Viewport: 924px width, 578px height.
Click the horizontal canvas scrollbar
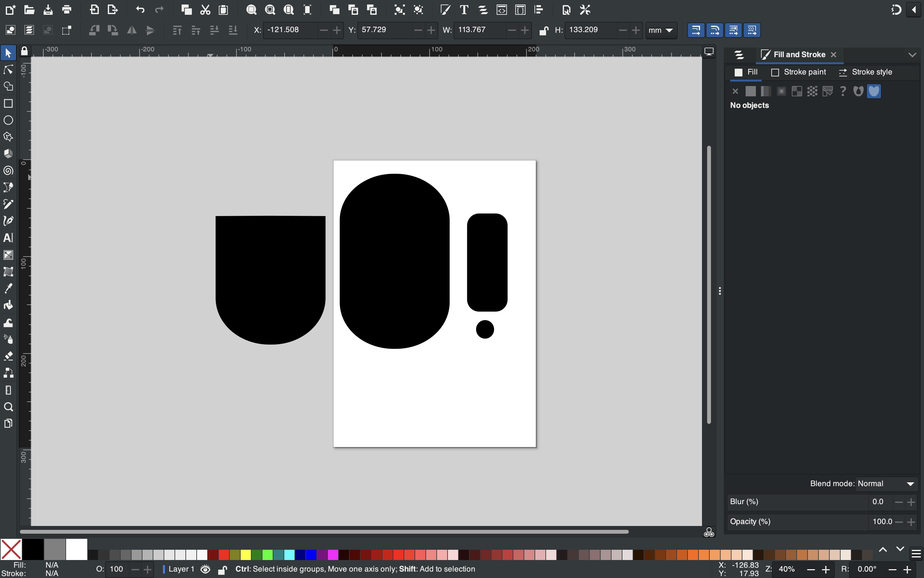324,532
